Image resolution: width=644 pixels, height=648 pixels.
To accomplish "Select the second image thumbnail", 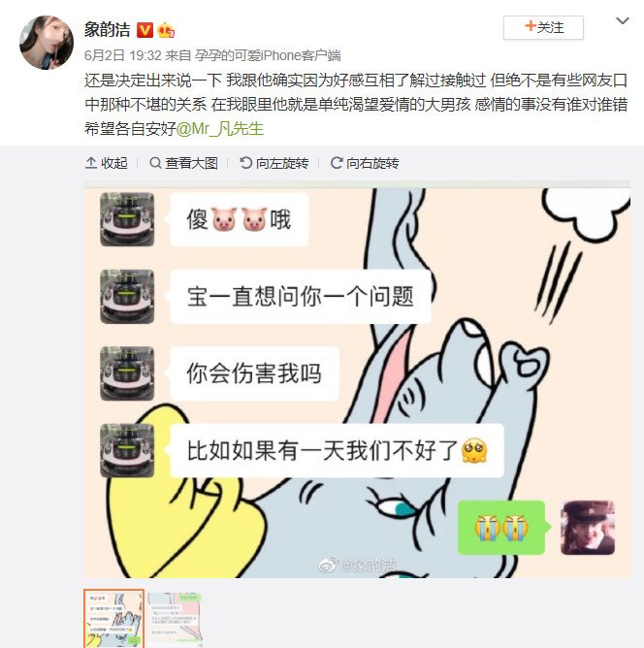I will tap(175, 619).
